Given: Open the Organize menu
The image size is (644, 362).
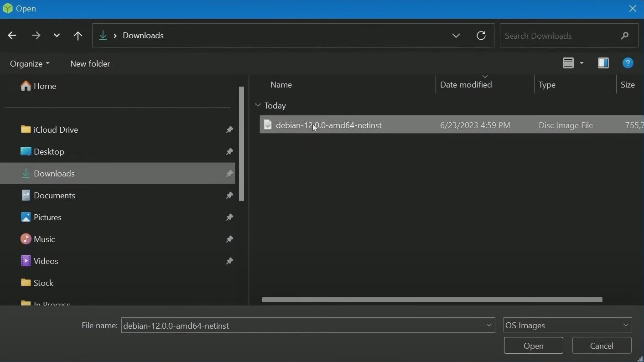Looking at the screenshot, I should pos(30,64).
